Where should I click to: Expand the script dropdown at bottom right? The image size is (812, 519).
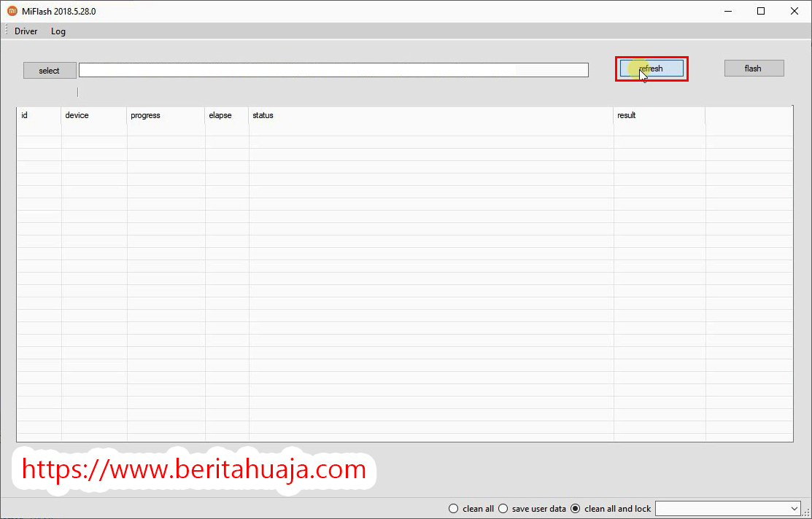(x=794, y=508)
